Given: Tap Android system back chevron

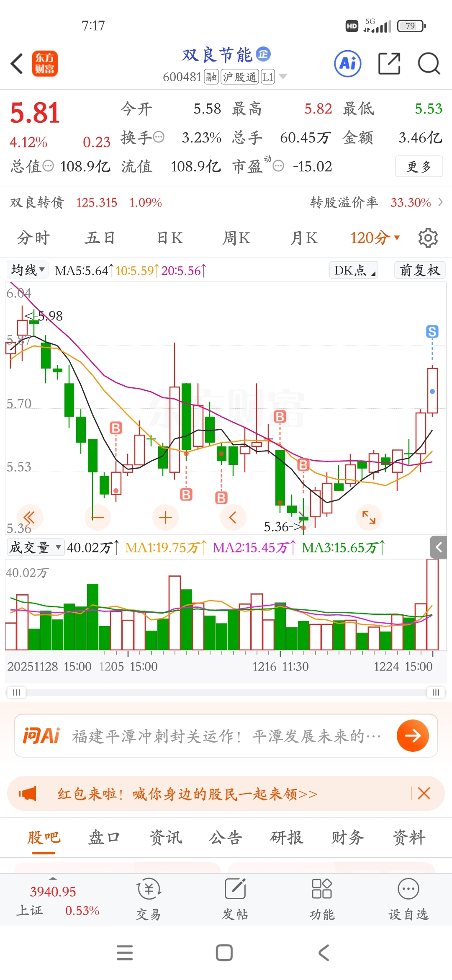Looking at the screenshot, I should pos(324,952).
